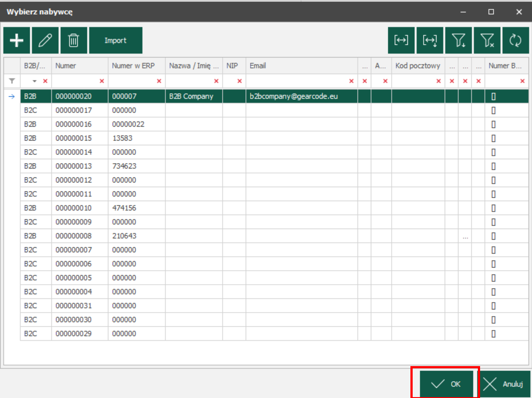Cancel with the Anuluj button
532x398 pixels.
(x=504, y=384)
